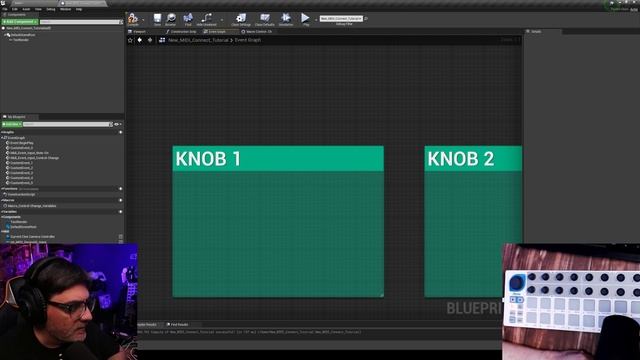640x360 pixels.
Task: Open the Help menu
Action: [x=79, y=9]
